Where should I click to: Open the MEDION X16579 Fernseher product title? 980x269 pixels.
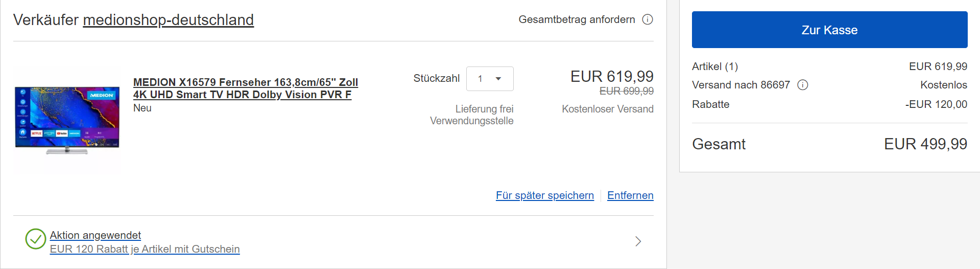(246, 88)
